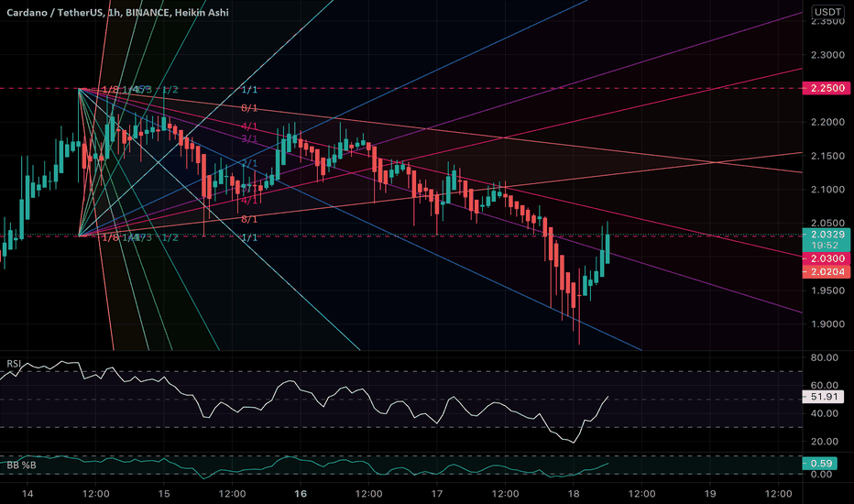Click the 1.9000 price axis value
Viewport: 854px width, 504px height.
pos(827,324)
